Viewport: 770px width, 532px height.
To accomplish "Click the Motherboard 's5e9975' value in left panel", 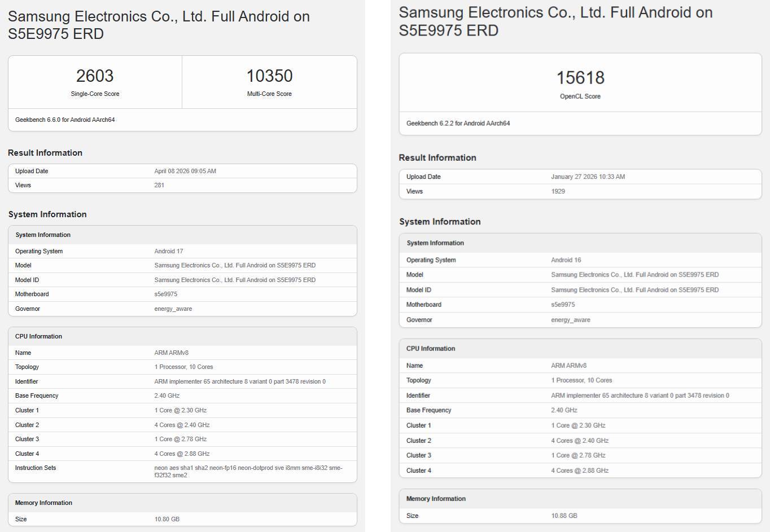I will pyautogui.click(x=165, y=294).
